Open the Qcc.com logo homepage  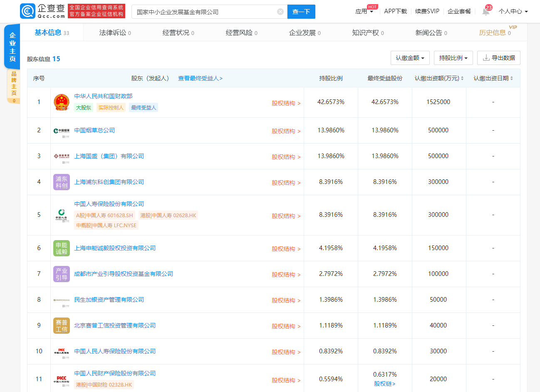click(x=43, y=11)
